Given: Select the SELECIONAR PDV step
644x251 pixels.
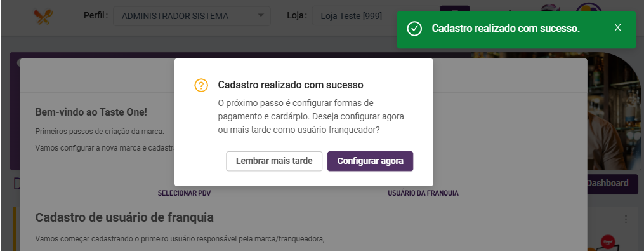Looking at the screenshot, I should coord(185,193).
